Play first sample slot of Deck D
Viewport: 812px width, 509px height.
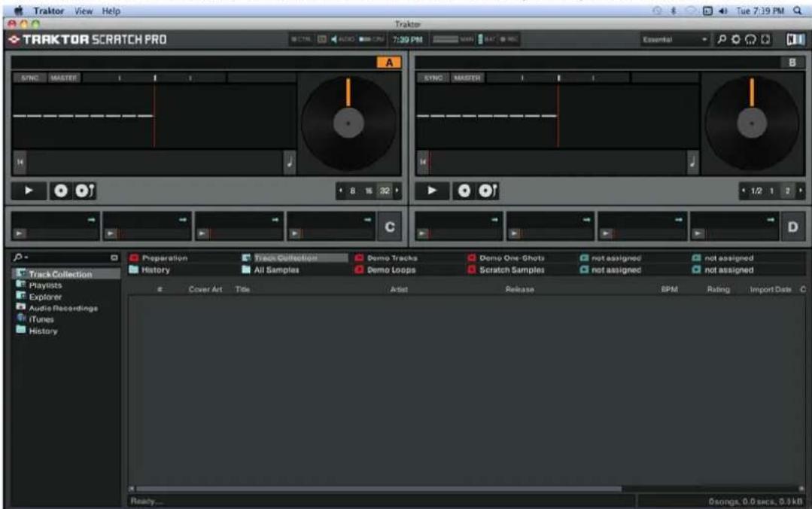423,233
